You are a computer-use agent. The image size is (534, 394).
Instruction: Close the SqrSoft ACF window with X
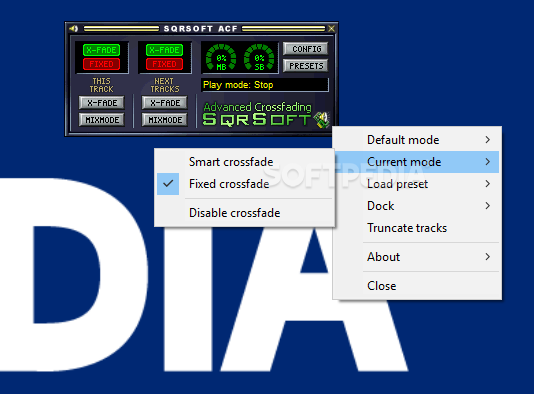click(331, 29)
